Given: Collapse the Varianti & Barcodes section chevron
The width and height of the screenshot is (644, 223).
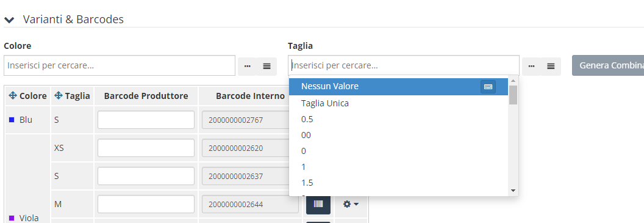Looking at the screenshot, I should [x=9, y=20].
